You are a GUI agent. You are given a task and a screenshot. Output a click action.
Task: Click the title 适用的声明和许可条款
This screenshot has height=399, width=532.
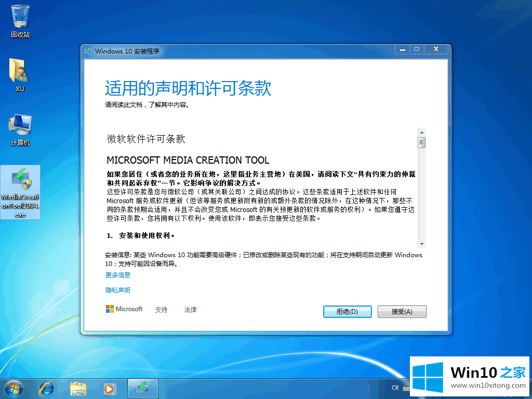coord(188,88)
